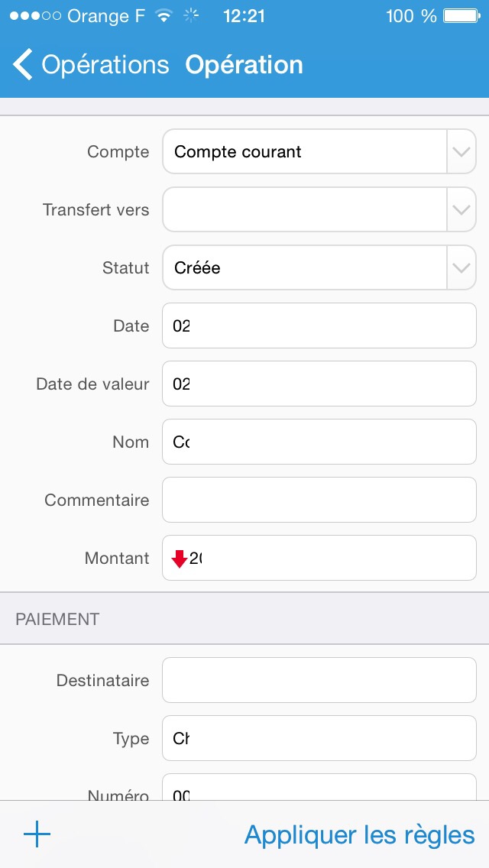Select the Destinataire input field
Image resolution: width=489 pixels, height=868 pixels.
[319, 681]
